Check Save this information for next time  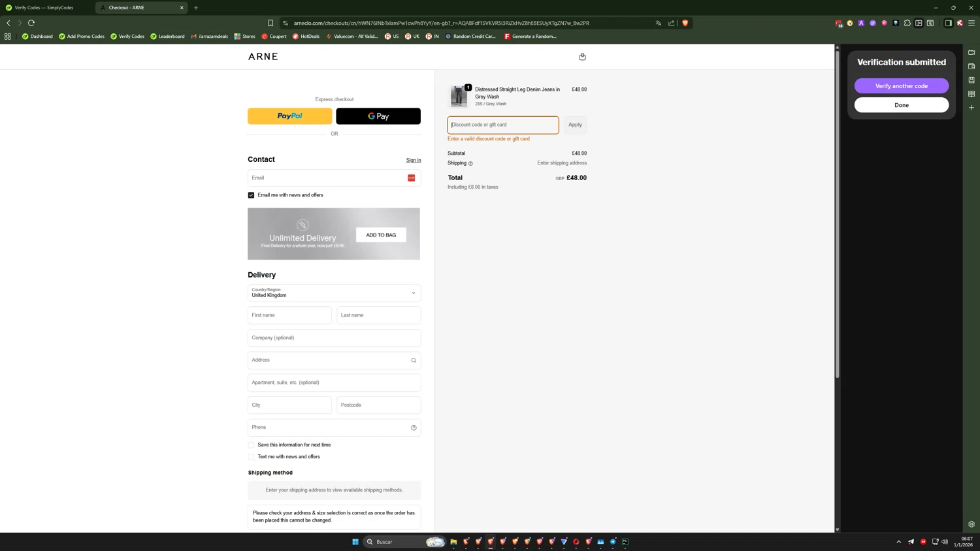(x=251, y=445)
